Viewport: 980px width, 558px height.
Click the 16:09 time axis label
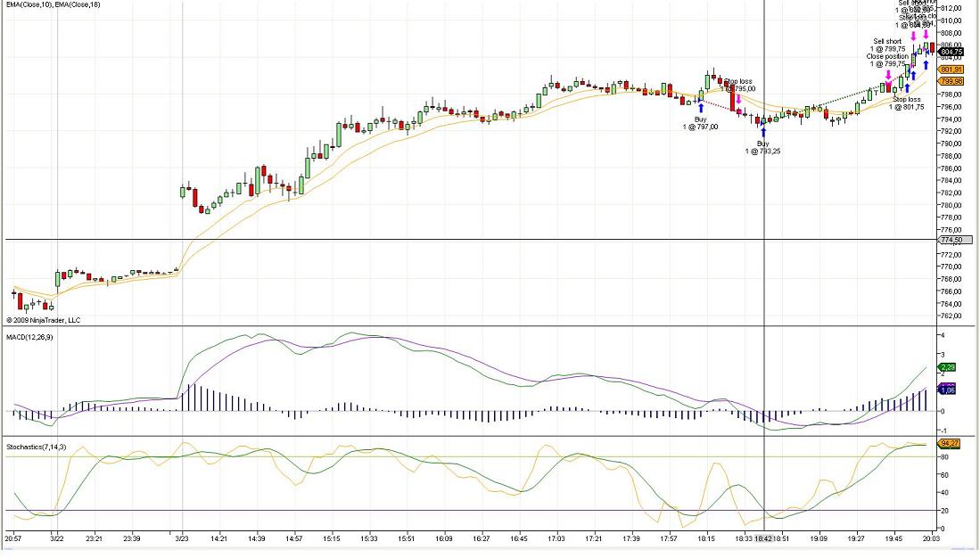(444, 538)
